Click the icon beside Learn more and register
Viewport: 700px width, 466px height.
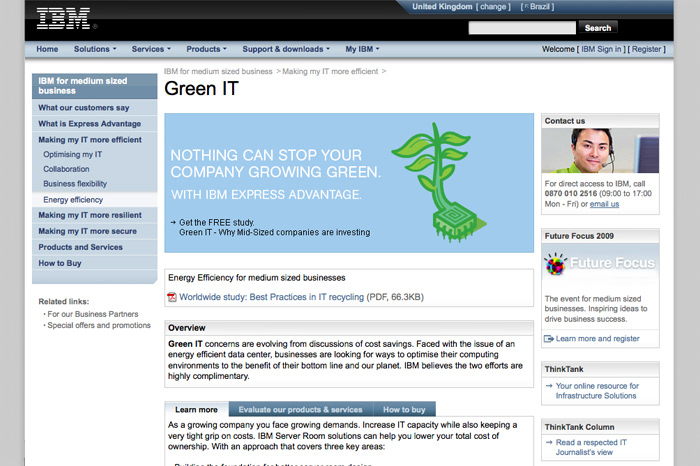pos(549,339)
